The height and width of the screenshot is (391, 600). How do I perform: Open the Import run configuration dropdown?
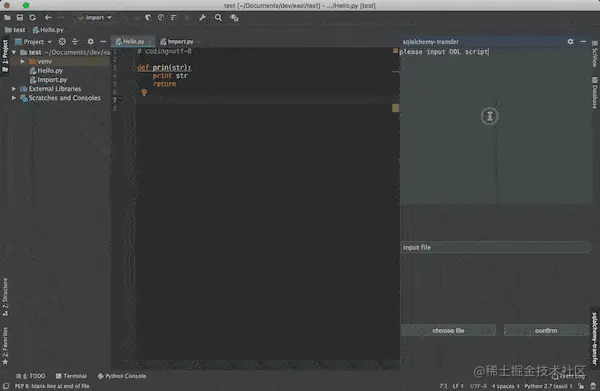point(95,18)
